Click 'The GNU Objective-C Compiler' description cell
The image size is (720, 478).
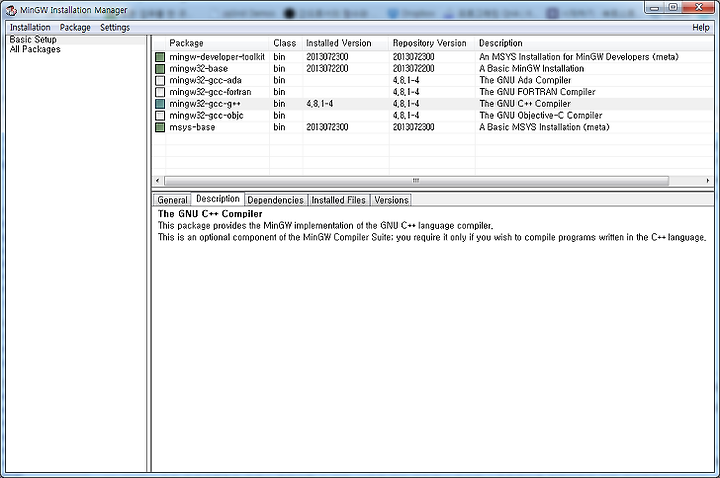tap(540, 115)
